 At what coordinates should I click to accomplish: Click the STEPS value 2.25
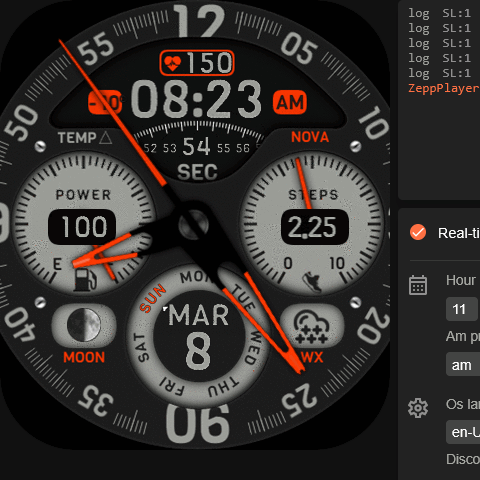(315, 227)
